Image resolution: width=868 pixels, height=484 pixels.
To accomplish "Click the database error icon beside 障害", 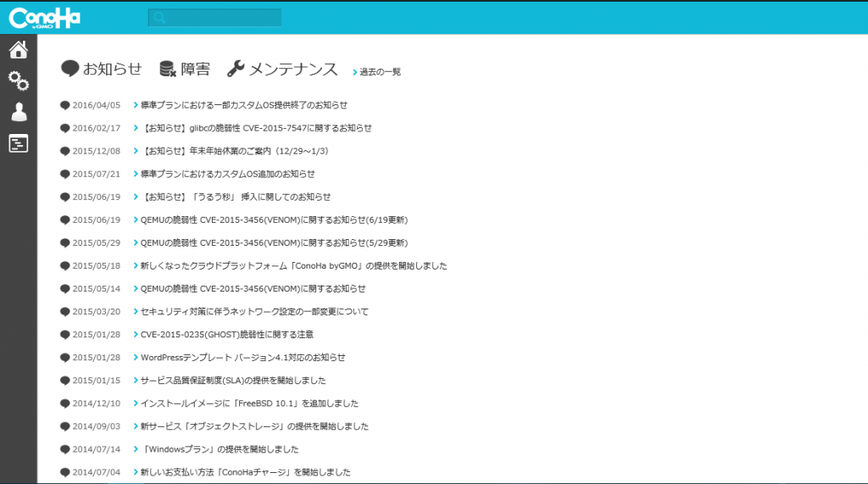I will pyautogui.click(x=168, y=69).
